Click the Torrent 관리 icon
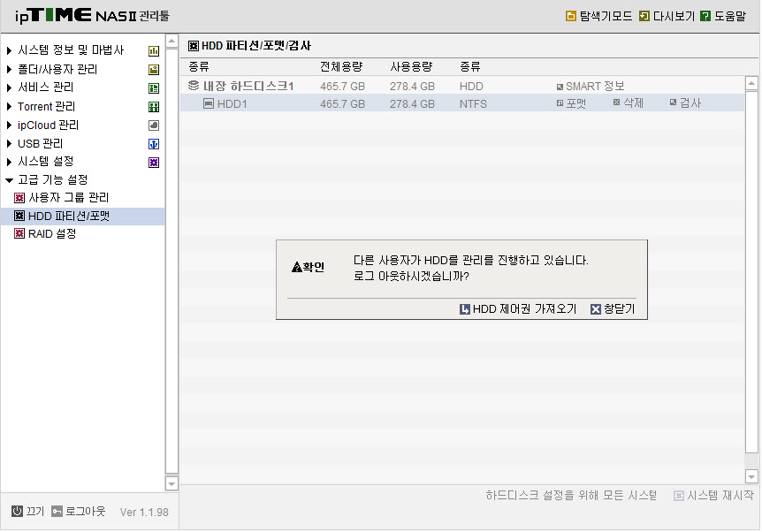The height and width of the screenshot is (532, 762). pos(154,107)
